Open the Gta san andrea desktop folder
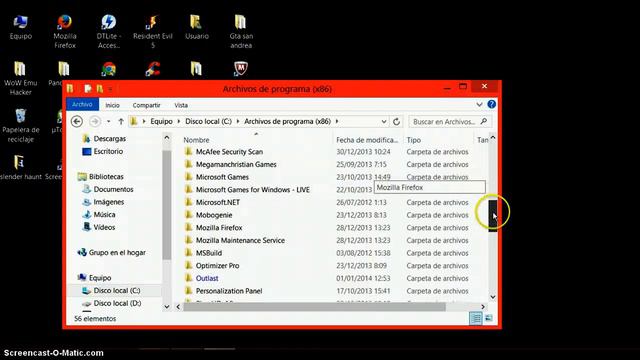Screen dimensions: 640x360 [241, 31]
